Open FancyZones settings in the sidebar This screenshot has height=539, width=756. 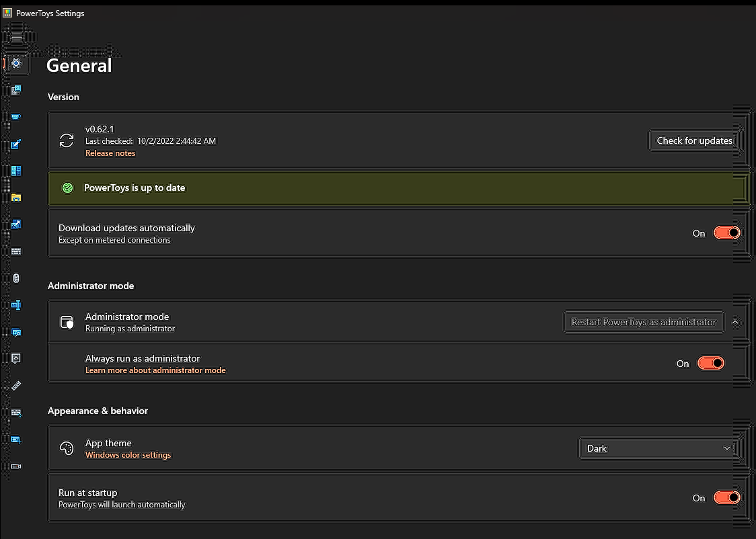[15, 170]
